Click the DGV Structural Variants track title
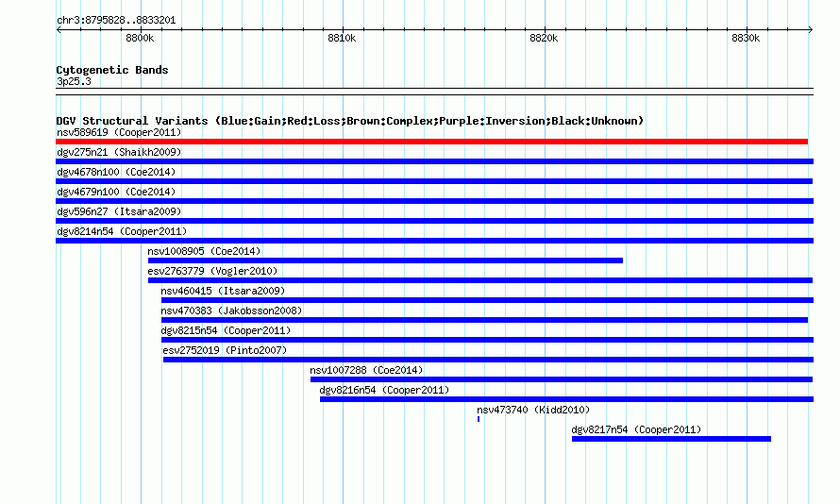Viewport: 840px width, 504px height. [350, 121]
